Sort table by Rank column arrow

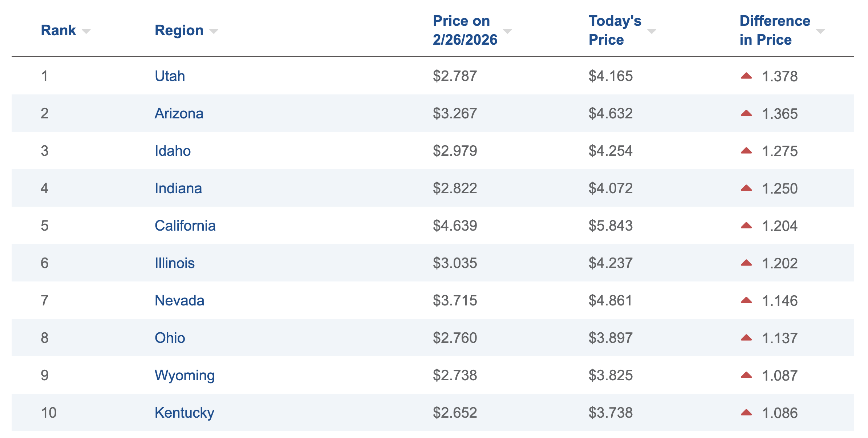[86, 31]
